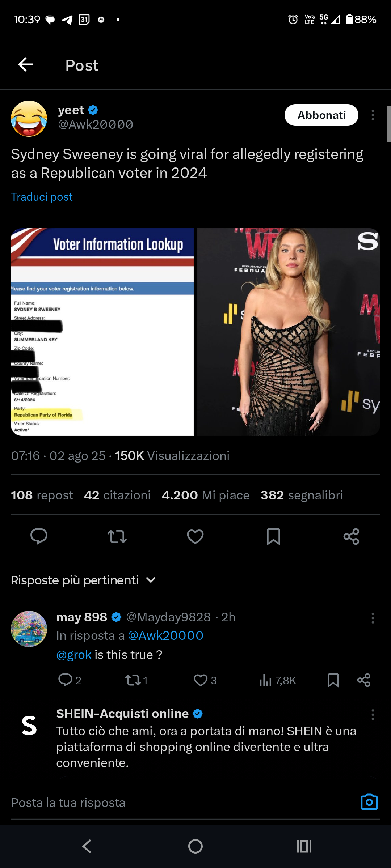Share the main post via the share icon

click(351, 536)
